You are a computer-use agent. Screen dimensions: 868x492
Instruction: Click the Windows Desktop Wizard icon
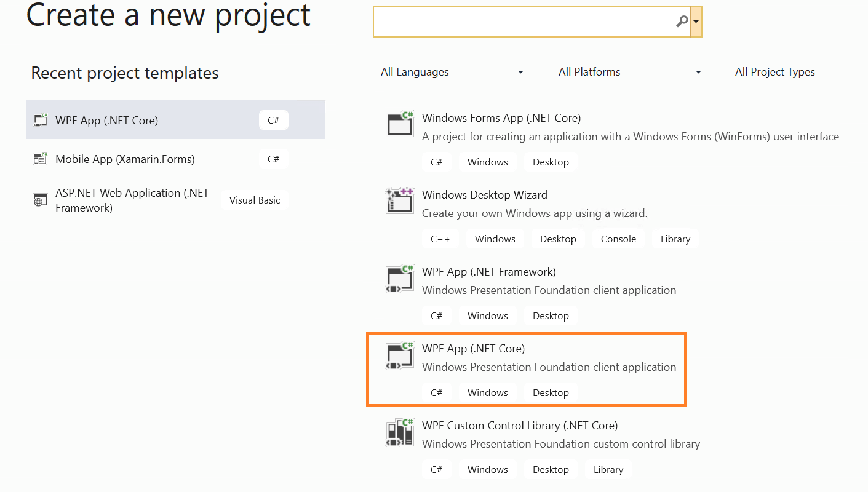point(400,200)
